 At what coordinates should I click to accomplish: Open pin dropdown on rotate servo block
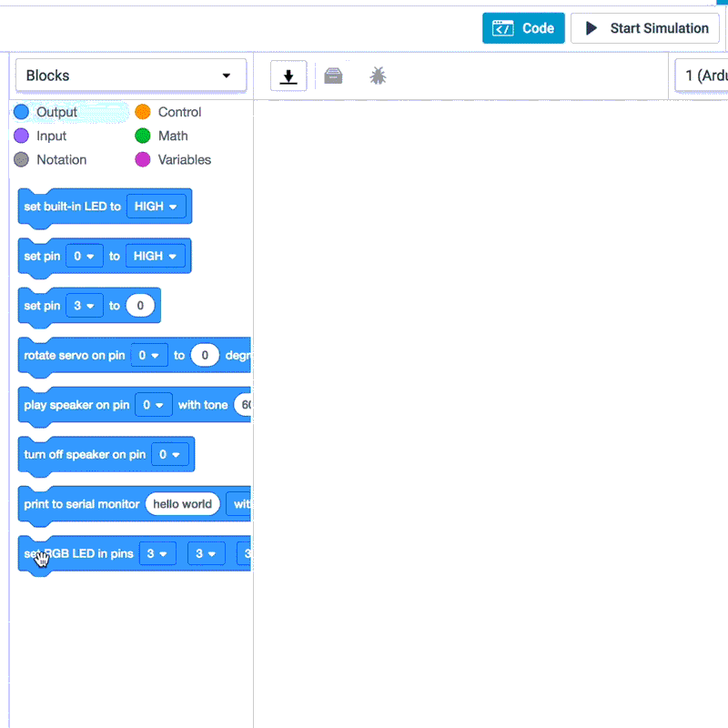click(149, 355)
